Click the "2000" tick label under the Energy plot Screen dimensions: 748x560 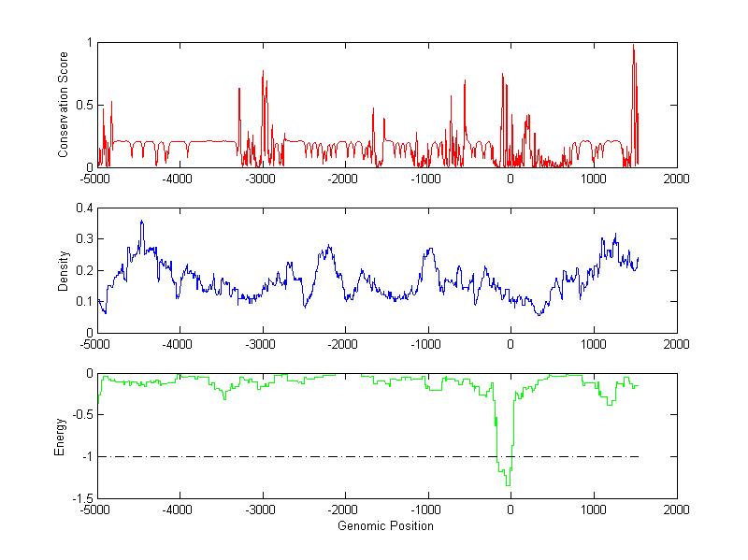point(676,511)
